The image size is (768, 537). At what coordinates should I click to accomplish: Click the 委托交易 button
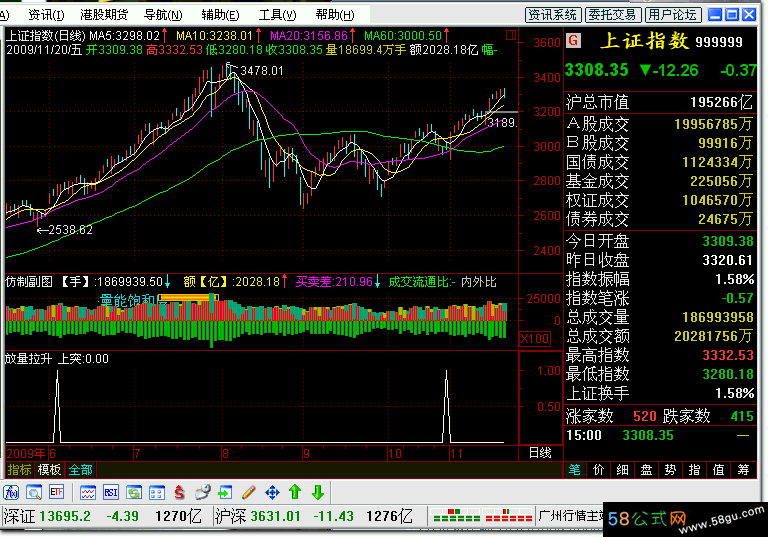pyautogui.click(x=613, y=15)
